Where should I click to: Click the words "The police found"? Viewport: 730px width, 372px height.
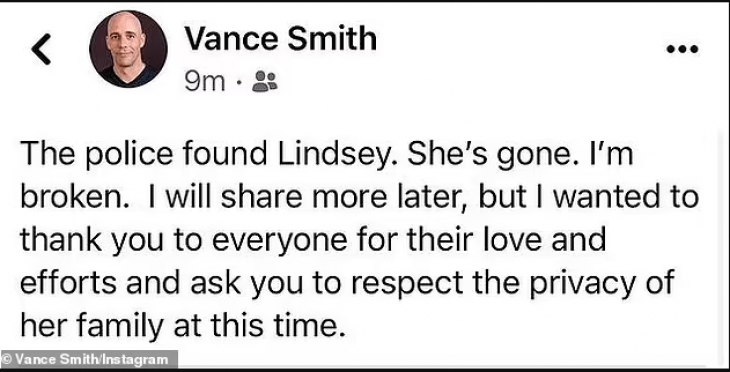[x=144, y=155]
